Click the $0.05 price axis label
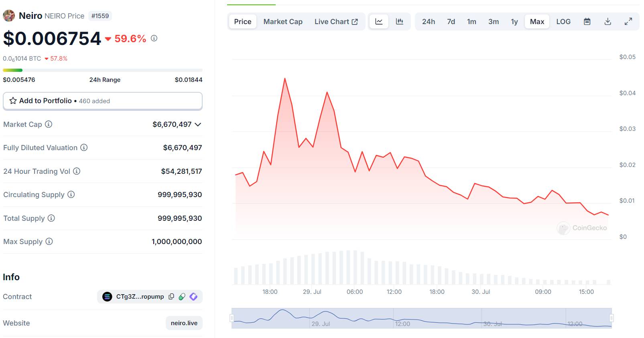644x338 pixels. tap(628, 57)
